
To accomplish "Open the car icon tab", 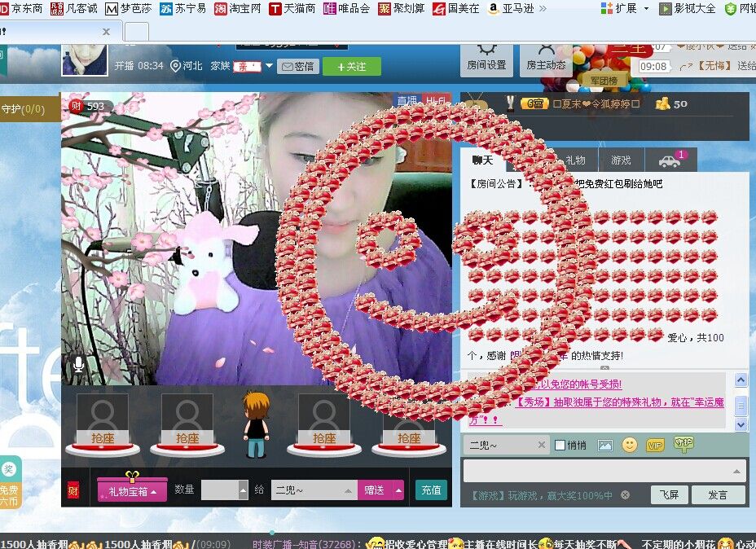I will [x=671, y=160].
